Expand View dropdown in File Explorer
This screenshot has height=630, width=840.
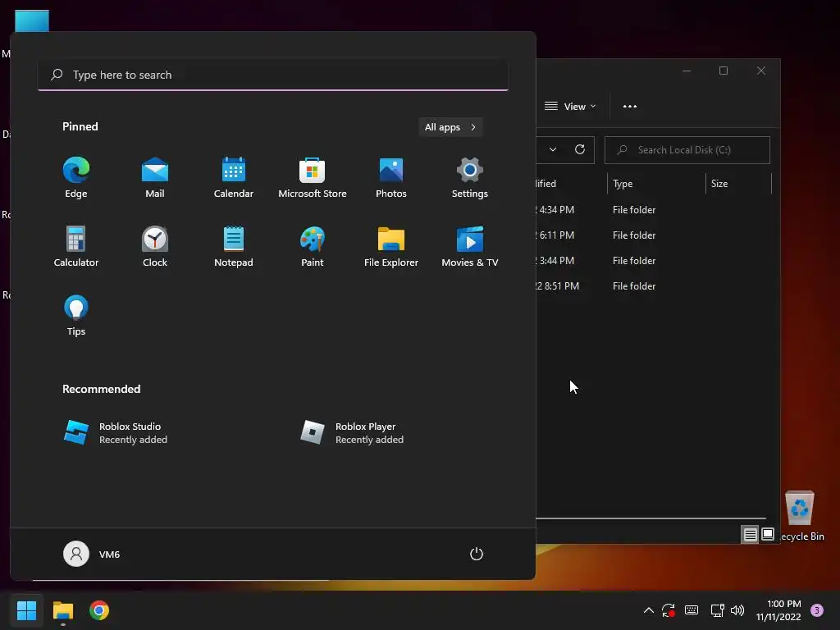pos(570,106)
